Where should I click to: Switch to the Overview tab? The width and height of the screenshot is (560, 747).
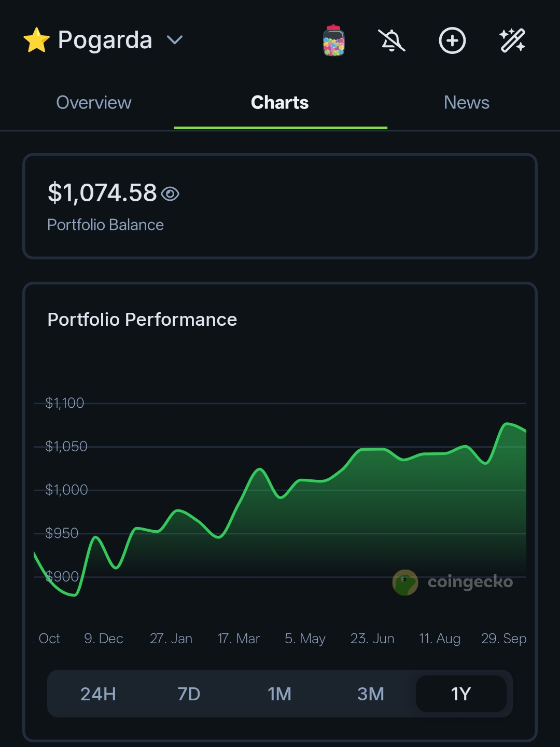[x=93, y=103]
